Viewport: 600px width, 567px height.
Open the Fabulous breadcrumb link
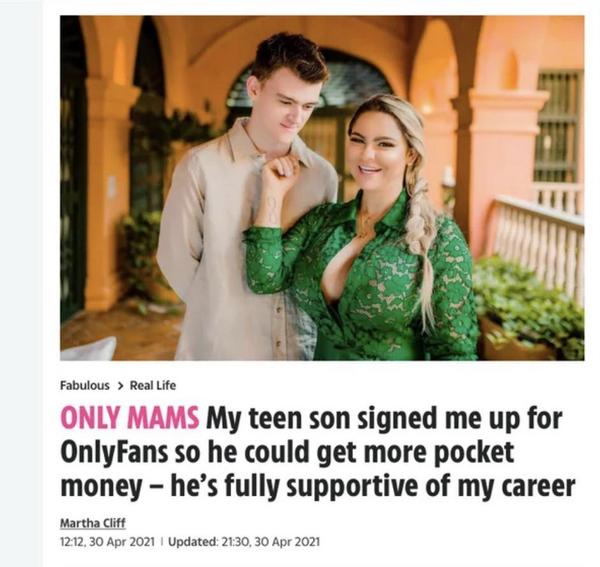85,385
